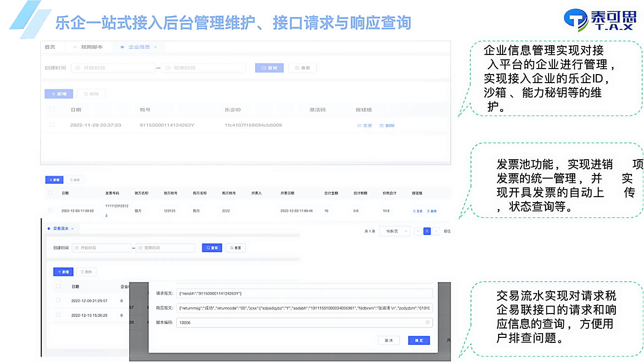Tick checkbox for row 2022-12-09 21:29:57
The image size is (644, 362).
(x=58, y=300)
